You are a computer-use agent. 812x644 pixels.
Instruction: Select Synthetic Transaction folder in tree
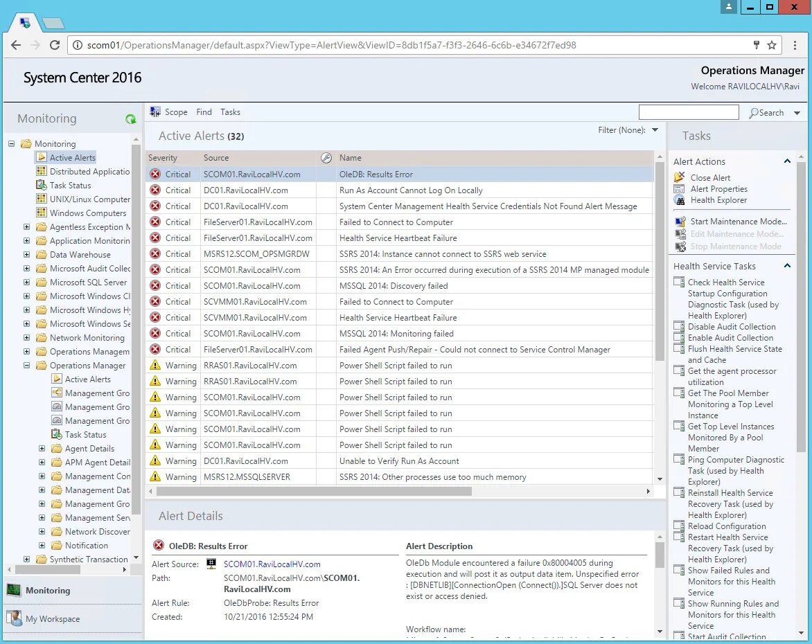click(89, 559)
